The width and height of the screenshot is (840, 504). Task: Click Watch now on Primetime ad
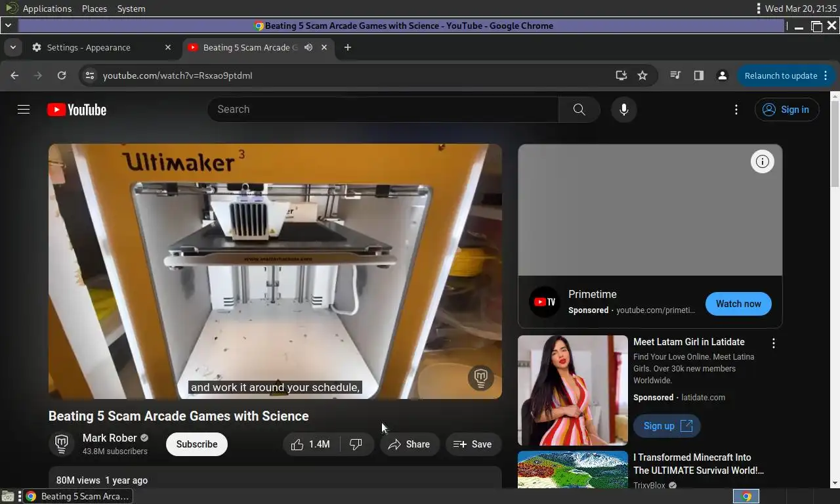[738, 304]
